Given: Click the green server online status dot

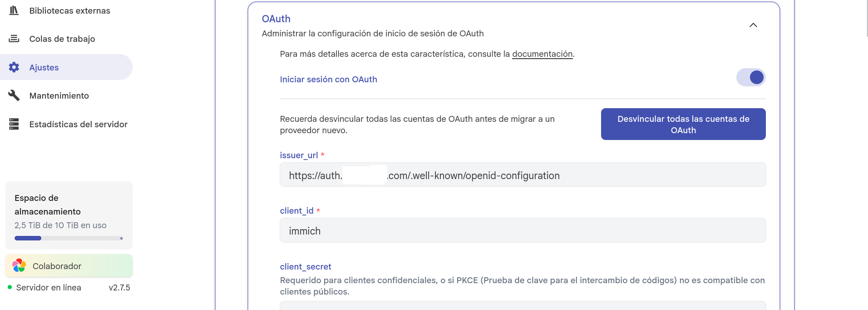Looking at the screenshot, I should (10, 287).
